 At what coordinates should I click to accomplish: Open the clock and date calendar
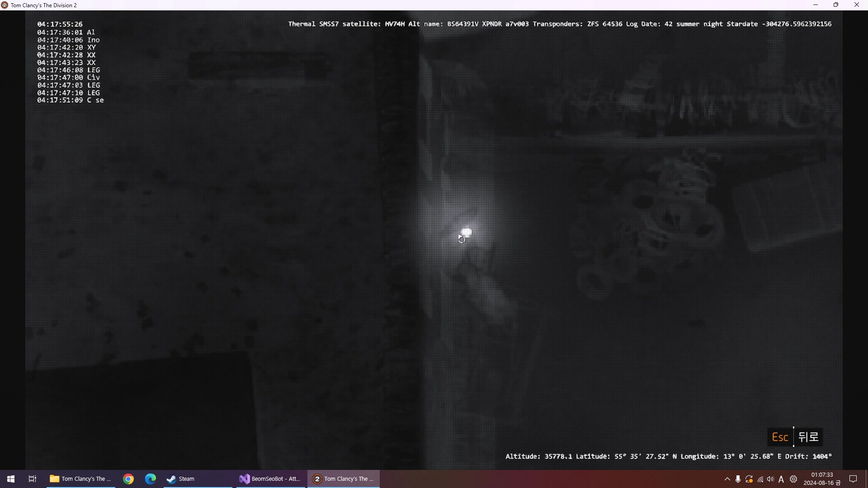(x=821, y=479)
